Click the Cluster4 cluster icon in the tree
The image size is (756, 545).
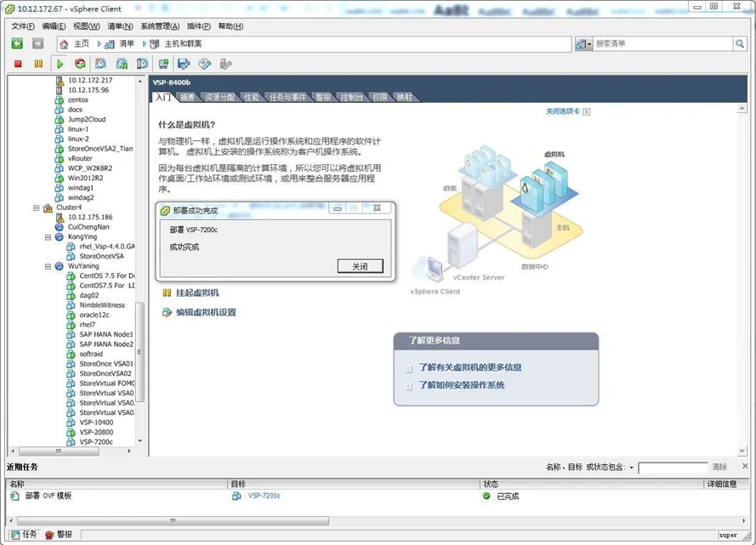coord(48,207)
